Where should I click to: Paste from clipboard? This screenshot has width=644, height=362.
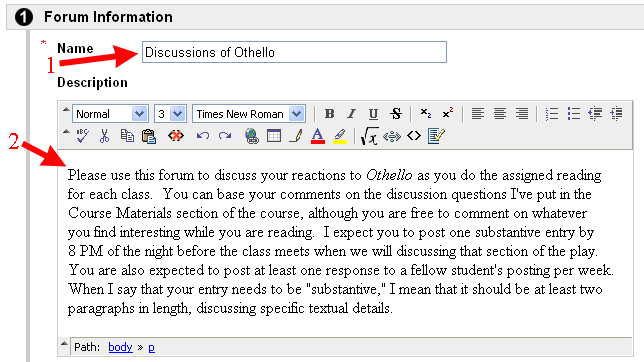[149, 136]
